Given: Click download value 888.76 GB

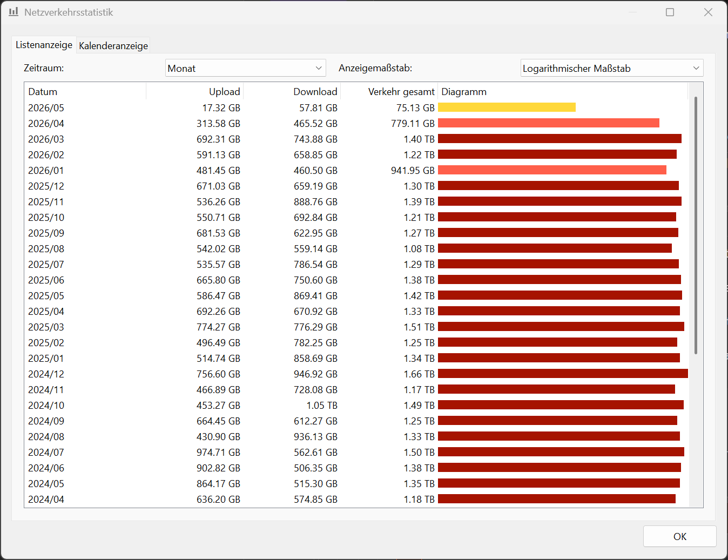Looking at the screenshot, I should point(315,202).
